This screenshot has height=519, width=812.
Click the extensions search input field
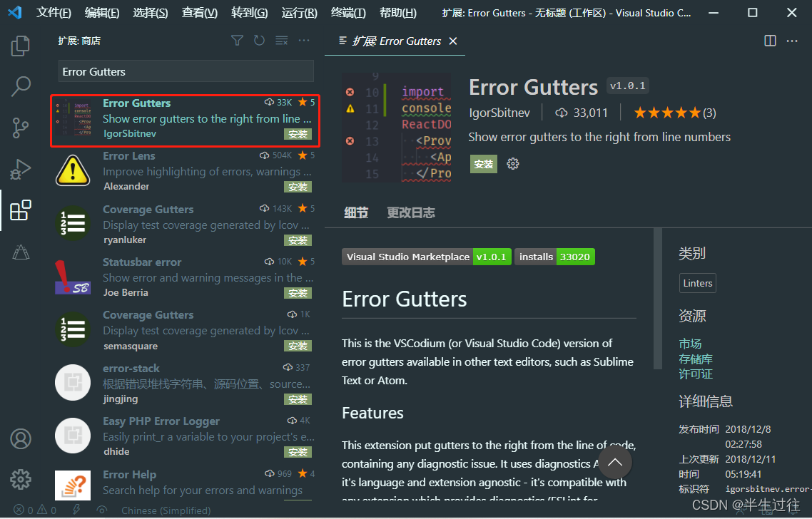(186, 71)
